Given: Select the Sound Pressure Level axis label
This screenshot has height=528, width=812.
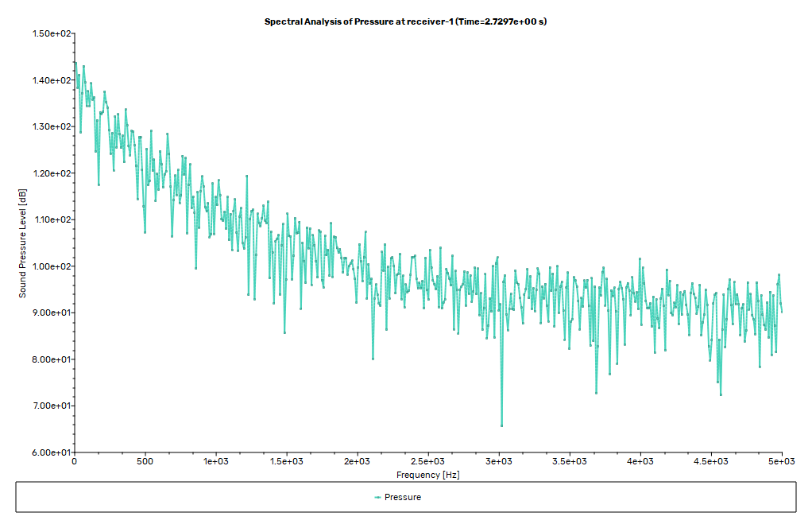Looking at the screenshot, I should (x=23, y=243).
